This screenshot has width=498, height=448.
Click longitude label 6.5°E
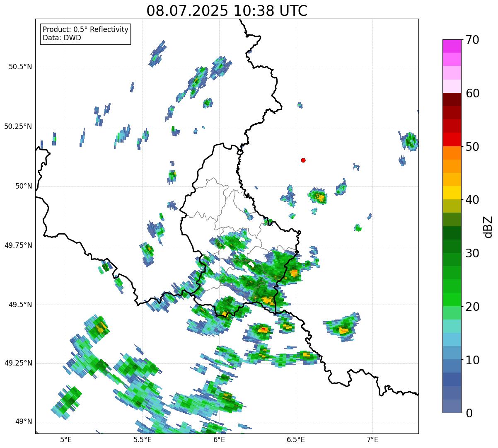296,439
